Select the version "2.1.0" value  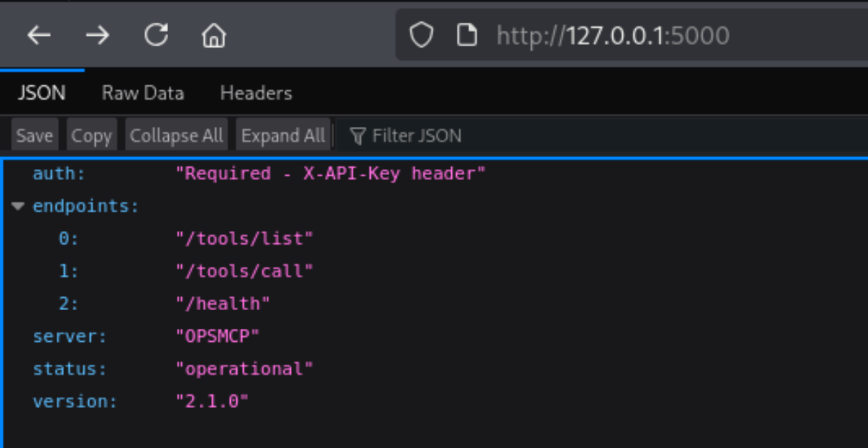point(212,401)
